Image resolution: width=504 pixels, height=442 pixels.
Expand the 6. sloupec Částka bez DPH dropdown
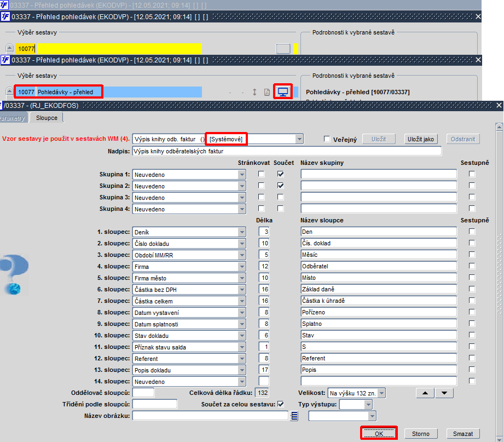pos(242,290)
